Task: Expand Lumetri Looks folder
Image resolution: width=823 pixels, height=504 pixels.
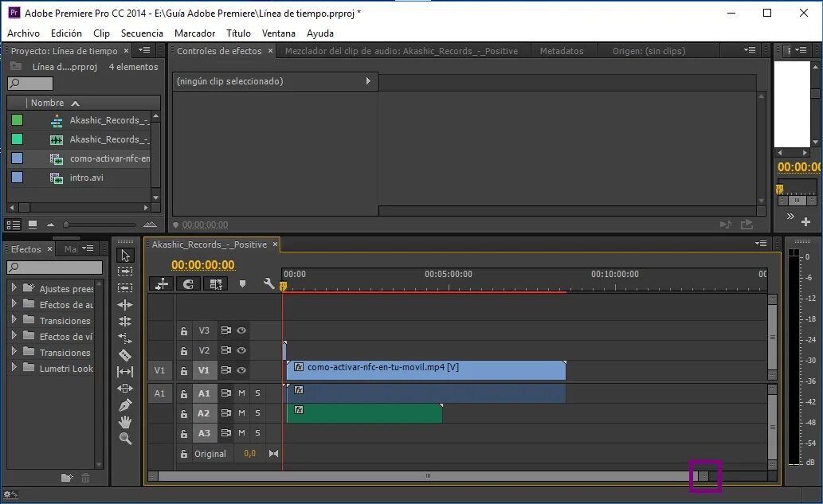Action: (14, 368)
